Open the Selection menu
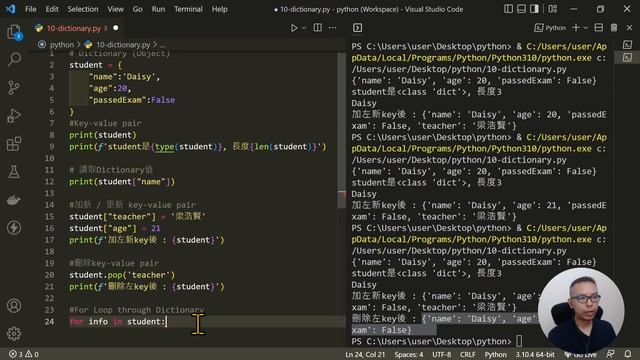The width and height of the screenshot is (640, 360). tap(83, 9)
